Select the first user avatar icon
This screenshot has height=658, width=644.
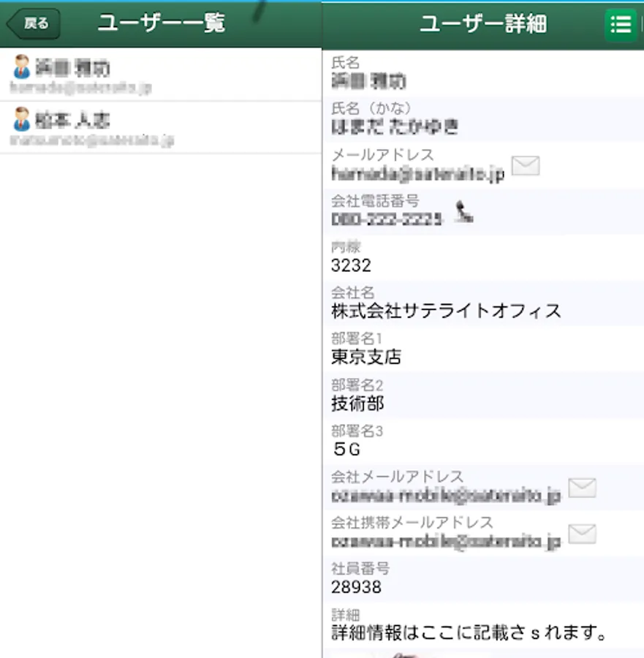[21, 67]
